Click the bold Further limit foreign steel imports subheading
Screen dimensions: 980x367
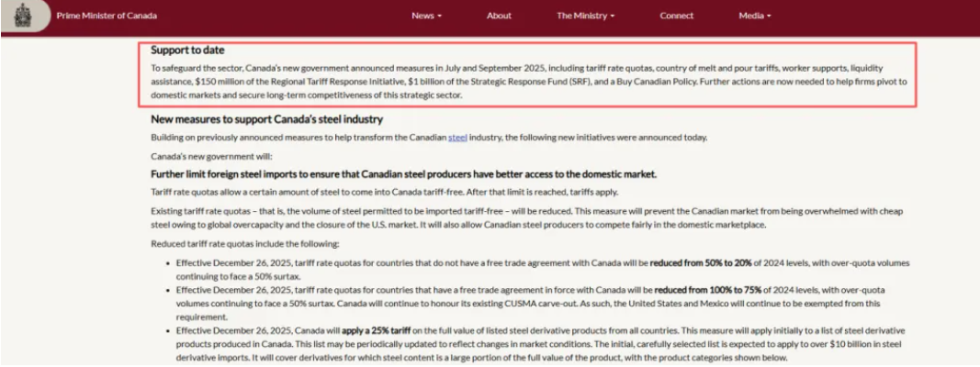[x=403, y=174]
